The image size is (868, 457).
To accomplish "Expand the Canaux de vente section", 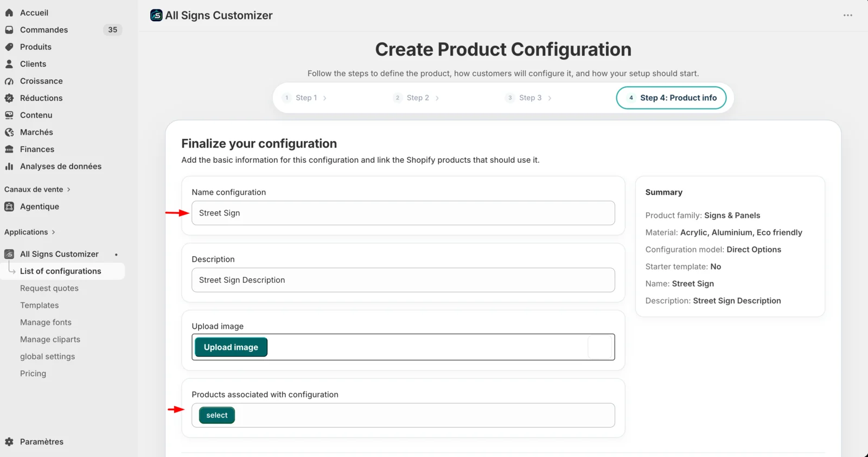I will 37,189.
